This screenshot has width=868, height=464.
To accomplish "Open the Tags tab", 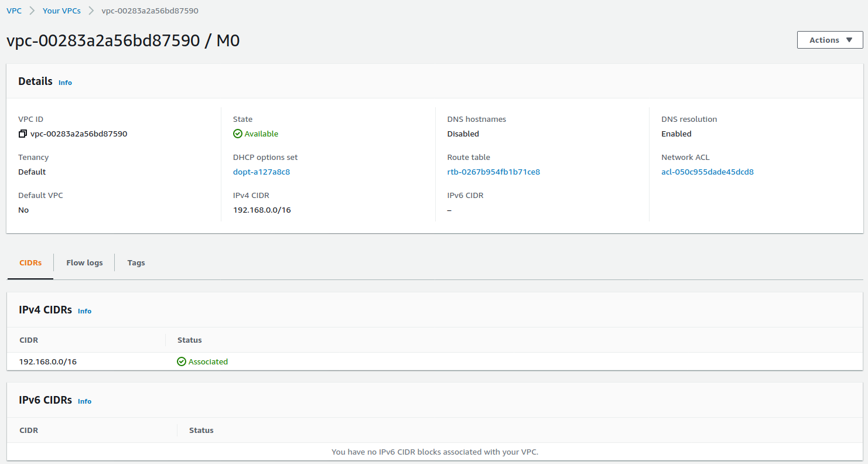I will pos(136,262).
